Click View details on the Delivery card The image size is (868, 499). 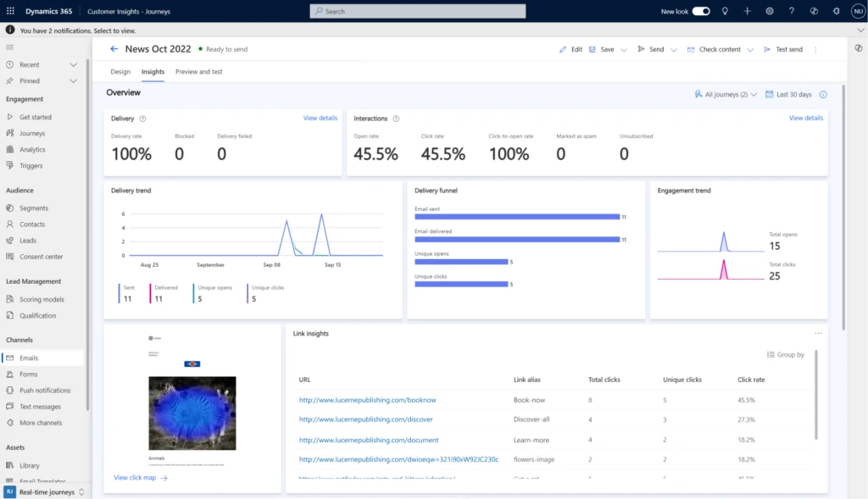(x=320, y=118)
